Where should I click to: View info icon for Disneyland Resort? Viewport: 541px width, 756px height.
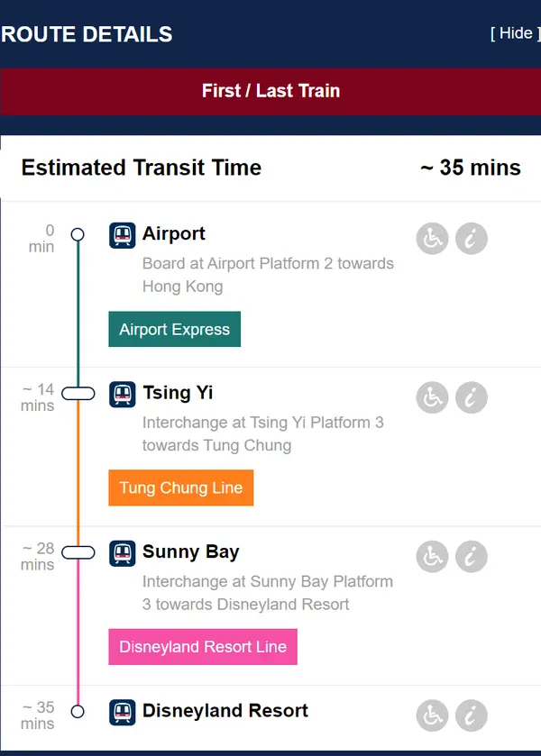[472, 715]
